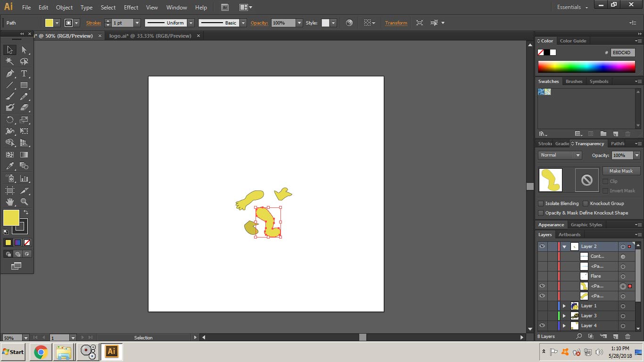Select the Hand tool
Screen dimensions: 644x362
[x=9, y=202]
